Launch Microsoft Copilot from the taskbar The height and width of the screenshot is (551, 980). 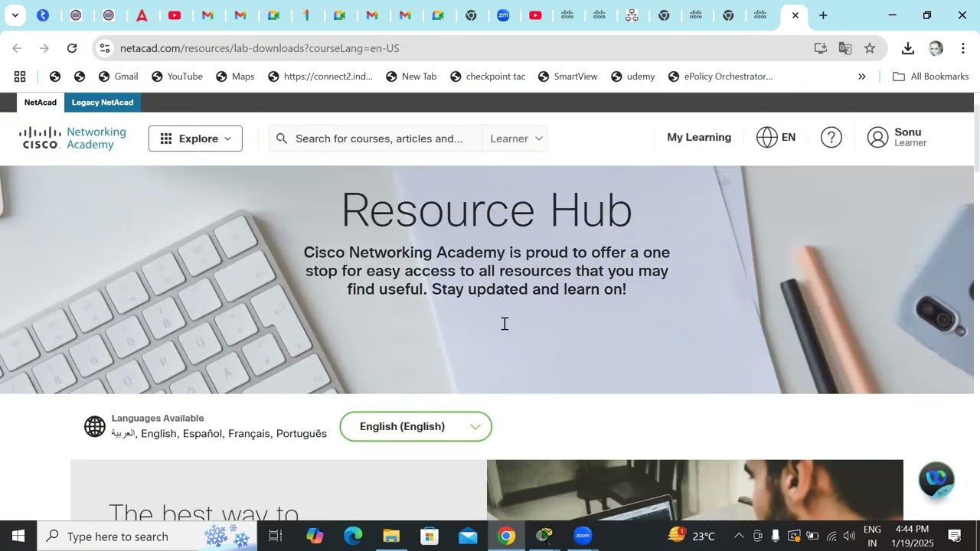coord(315,536)
